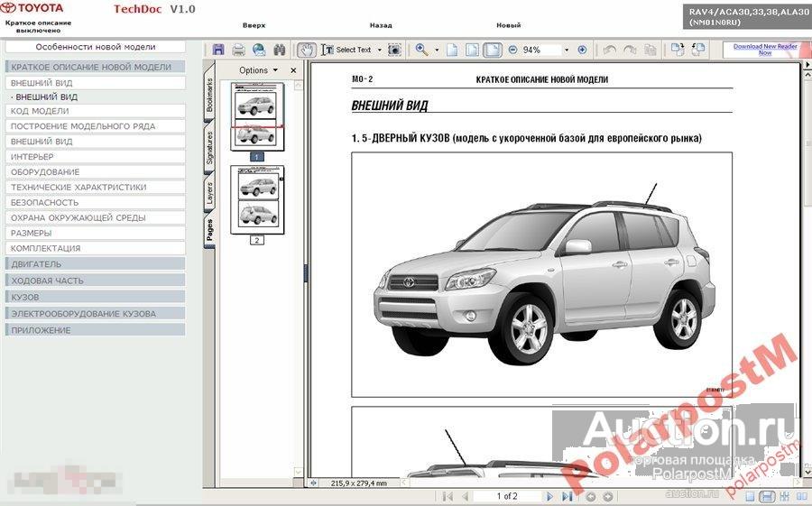
Task: Open КОД МОДЕЛИ item
Action: [x=96, y=111]
